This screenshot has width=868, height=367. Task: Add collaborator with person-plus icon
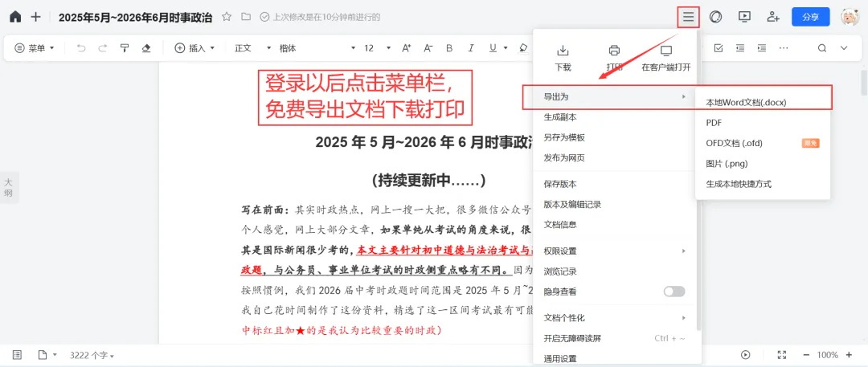tap(773, 17)
